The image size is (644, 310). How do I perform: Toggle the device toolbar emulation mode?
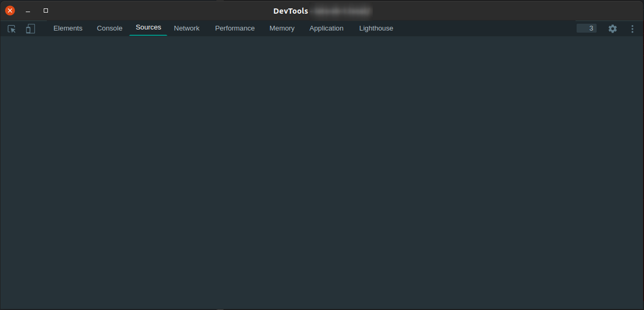[x=30, y=29]
